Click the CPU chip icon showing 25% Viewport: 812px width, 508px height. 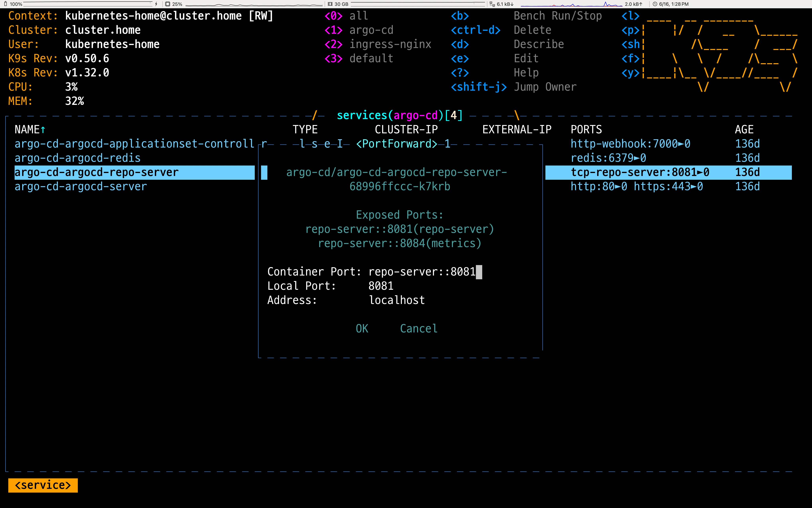[x=168, y=4]
